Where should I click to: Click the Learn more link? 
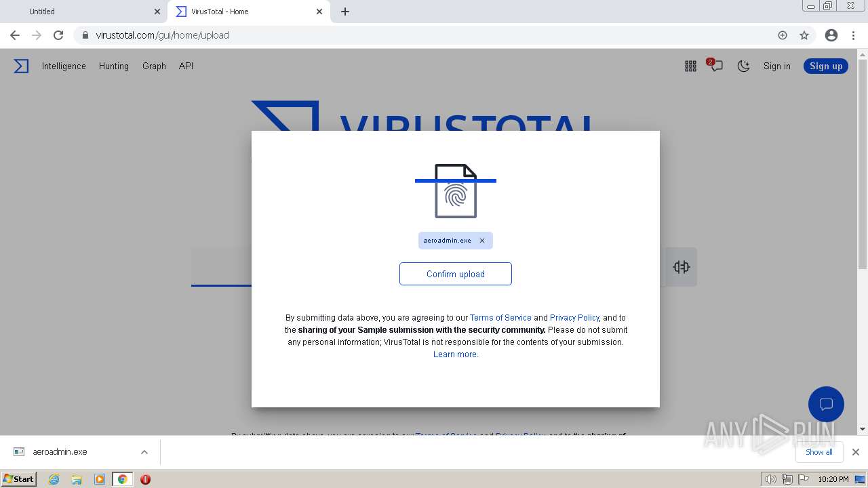(x=456, y=354)
